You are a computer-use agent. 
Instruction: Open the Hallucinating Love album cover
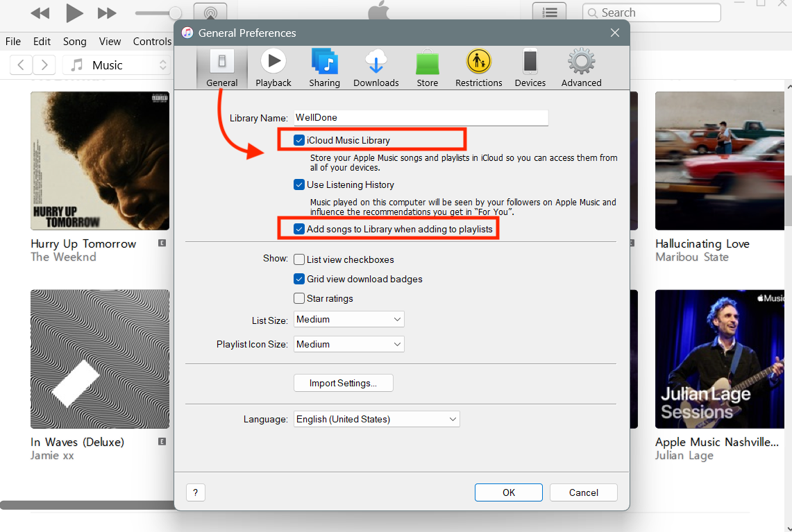click(x=720, y=160)
